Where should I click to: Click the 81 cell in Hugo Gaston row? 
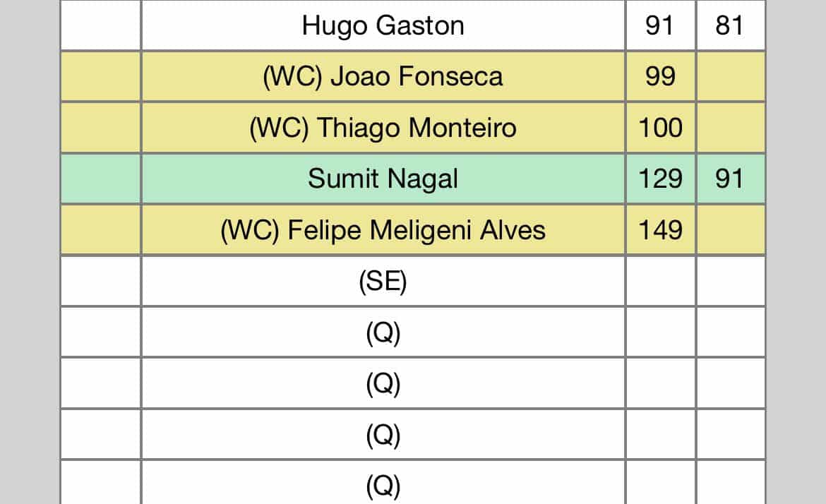(x=731, y=25)
